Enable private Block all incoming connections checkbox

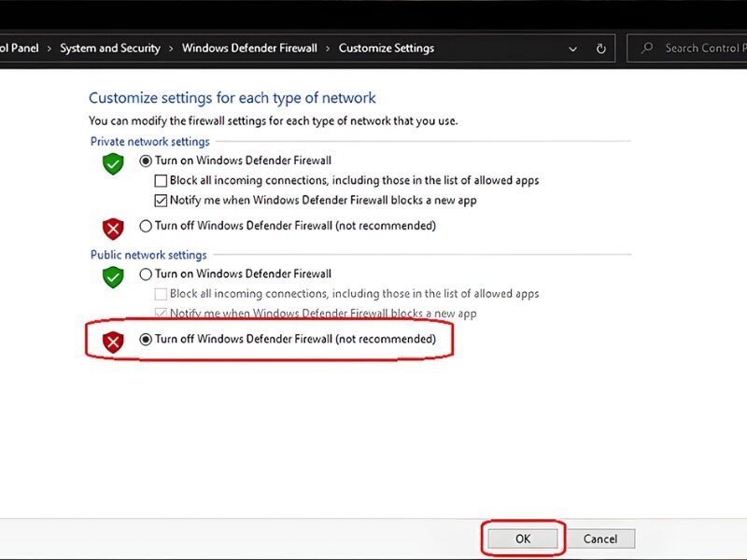point(161,180)
